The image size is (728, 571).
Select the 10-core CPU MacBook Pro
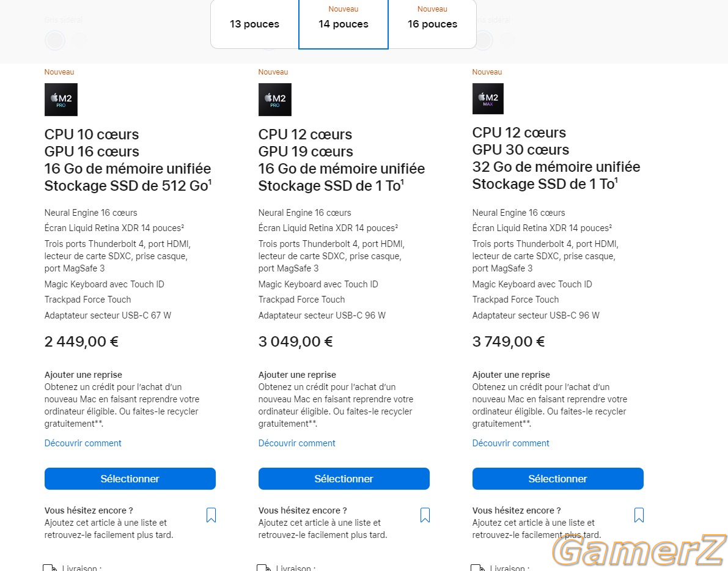(x=130, y=479)
